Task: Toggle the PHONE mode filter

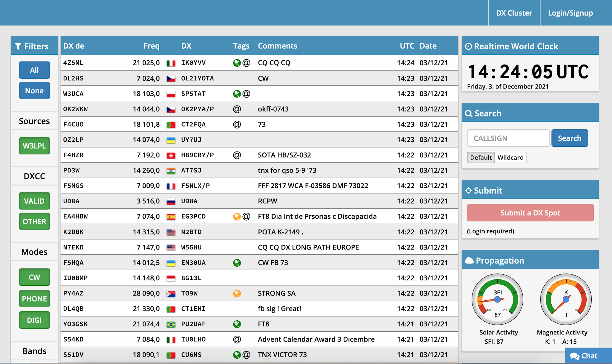Action: click(x=34, y=299)
